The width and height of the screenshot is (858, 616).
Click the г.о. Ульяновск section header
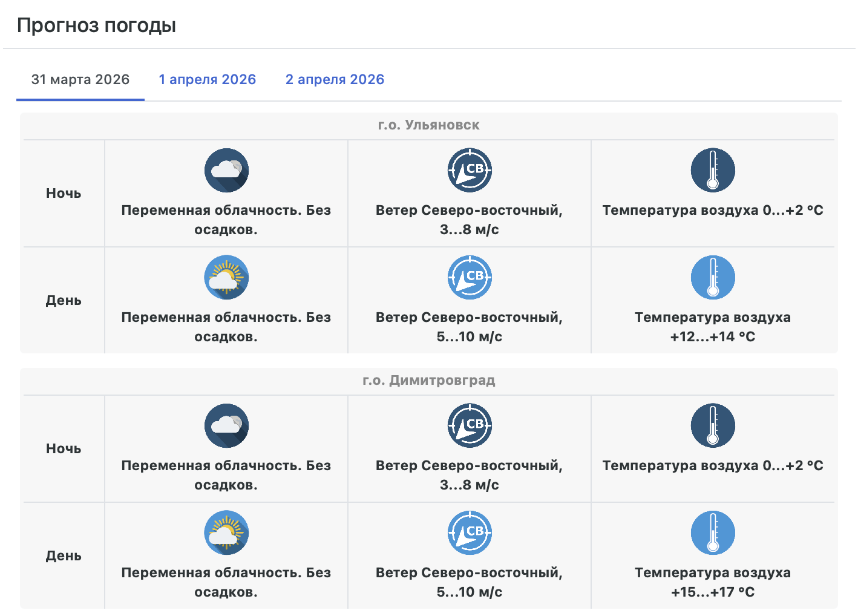tap(428, 125)
